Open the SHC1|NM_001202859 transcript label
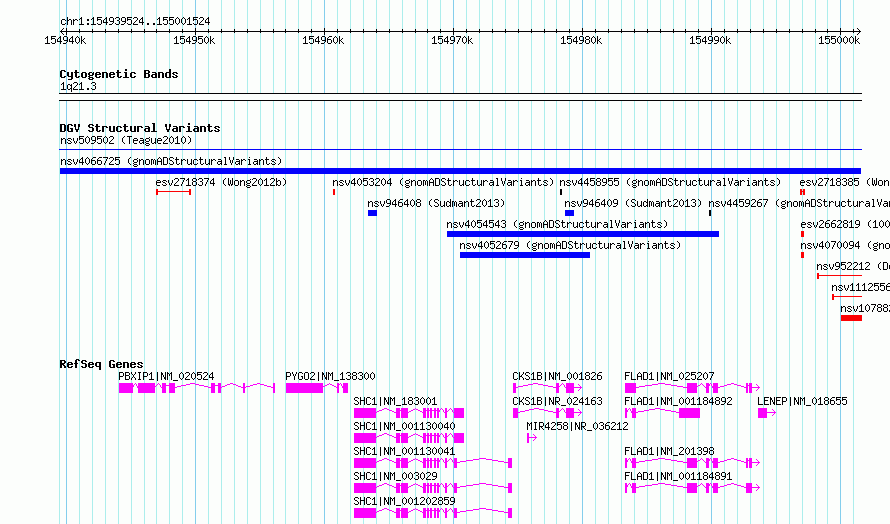 [x=404, y=501]
